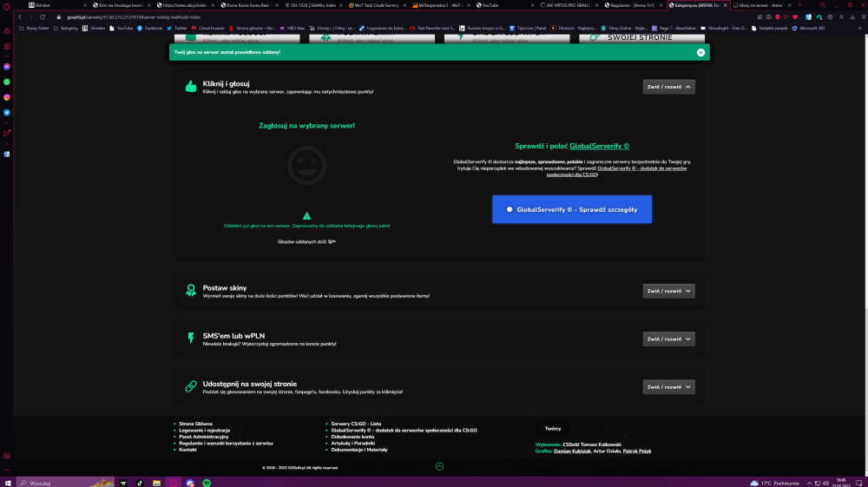Viewport: 868px width, 487px height.
Task: Click the browser forward arrow
Action: tap(31, 17)
